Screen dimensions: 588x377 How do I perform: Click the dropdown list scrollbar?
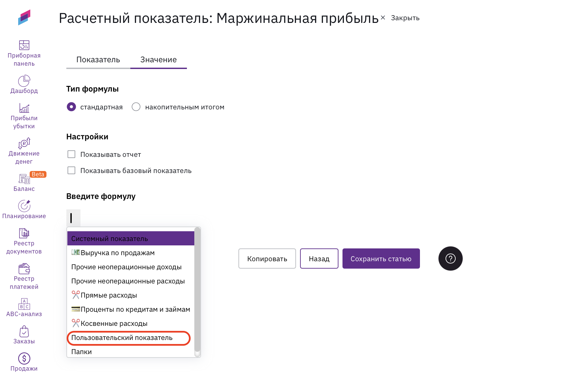pyautogui.click(x=197, y=289)
